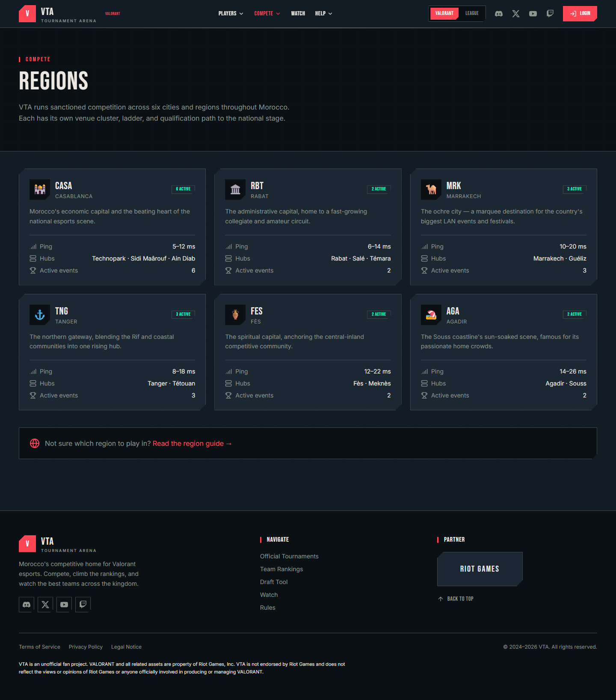Click the Login button
The height and width of the screenshot is (700, 616).
click(580, 14)
